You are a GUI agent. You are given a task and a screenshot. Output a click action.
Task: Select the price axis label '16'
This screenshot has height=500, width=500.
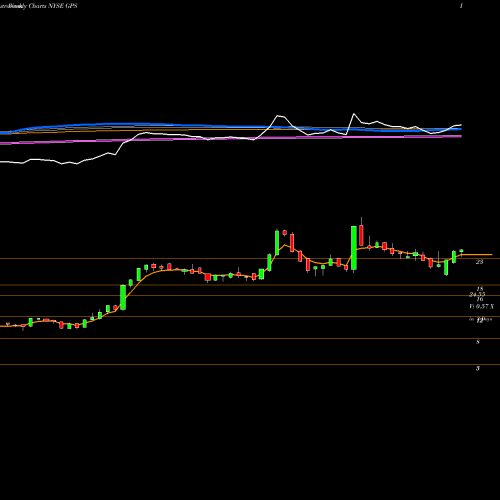coord(480,299)
